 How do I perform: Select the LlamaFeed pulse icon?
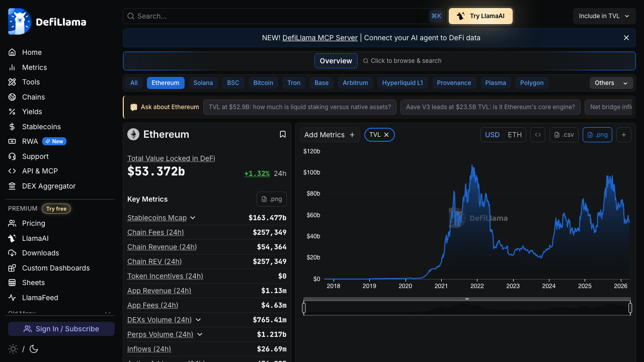(x=12, y=298)
